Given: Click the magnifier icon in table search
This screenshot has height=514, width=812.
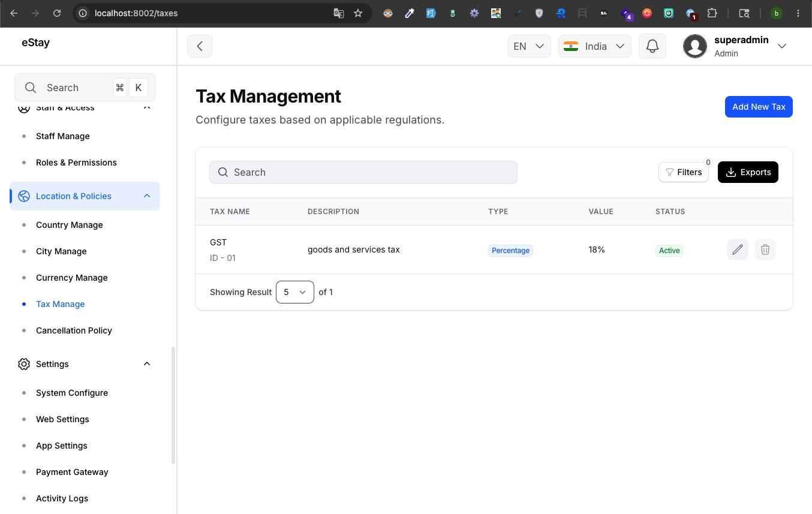Looking at the screenshot, I should pyautogui.click(x=223, y=172).
